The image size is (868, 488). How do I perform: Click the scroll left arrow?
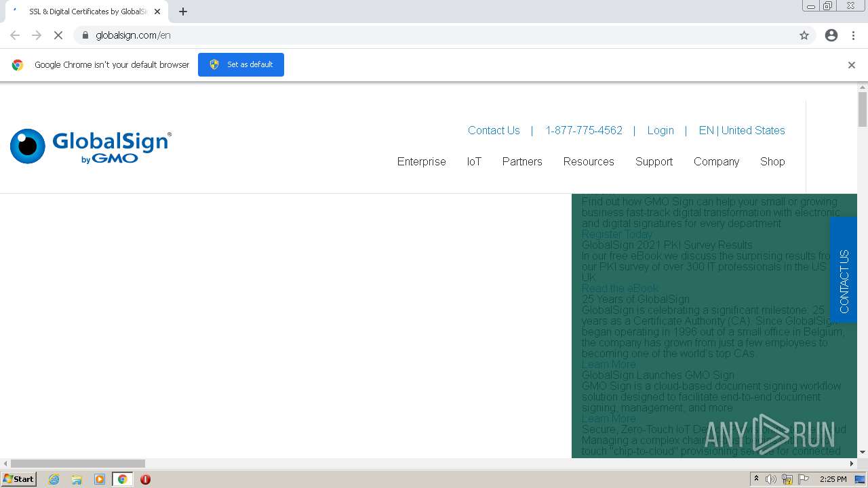coord(5,464)
